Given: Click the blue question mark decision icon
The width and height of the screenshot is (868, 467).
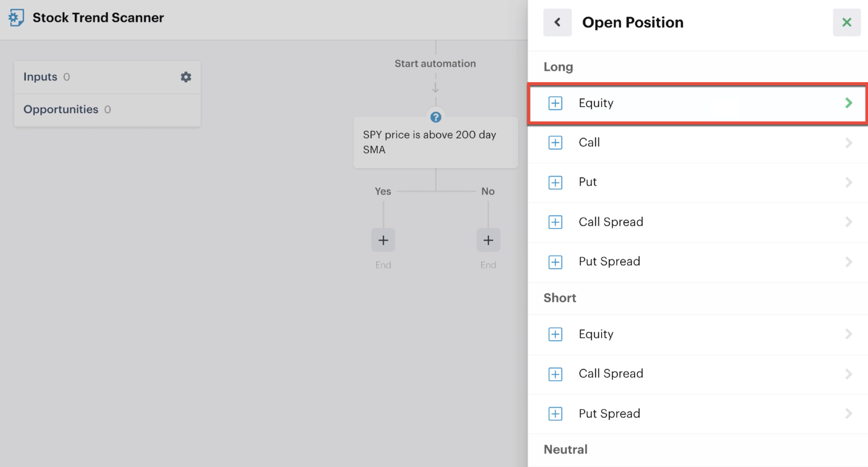Looking at the screenshot, I should (x=435, y=117).
